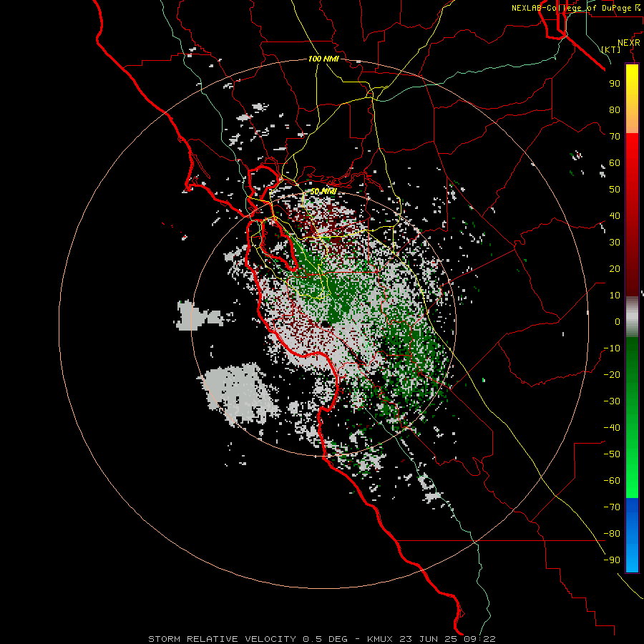The image size is (644, 644).
Task: Click the 10 value on velocity scale
Action: click(615, 296)
